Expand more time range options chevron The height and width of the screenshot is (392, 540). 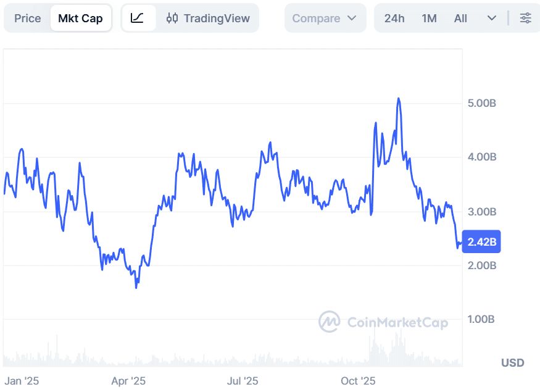pyautogui.click(x=492, y=19)
